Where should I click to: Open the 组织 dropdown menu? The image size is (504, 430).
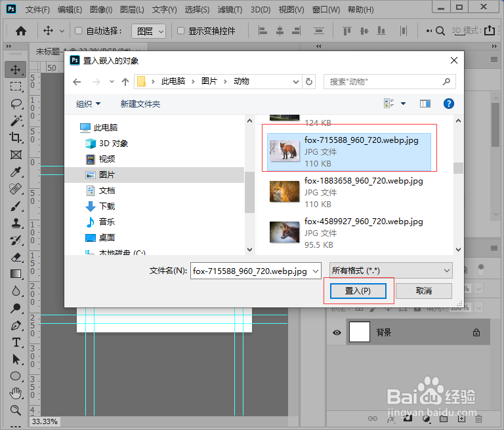pyautogui.click(x=89, y=104)
